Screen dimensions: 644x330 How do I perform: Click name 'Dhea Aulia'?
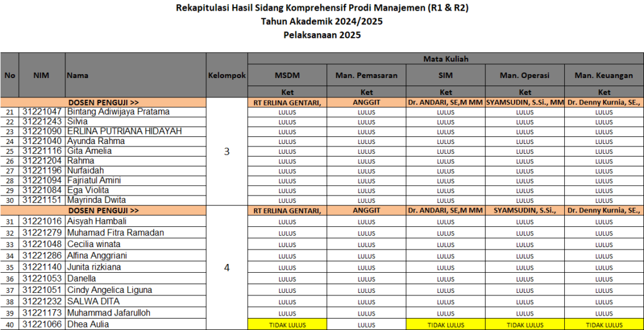88,324
